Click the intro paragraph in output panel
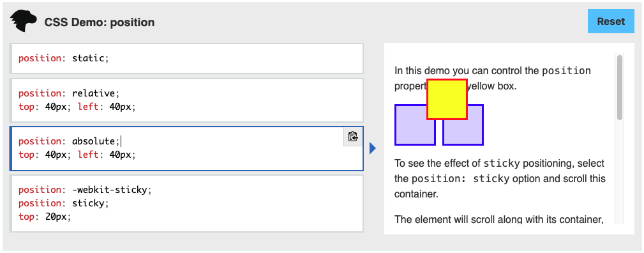 point(493,79)
